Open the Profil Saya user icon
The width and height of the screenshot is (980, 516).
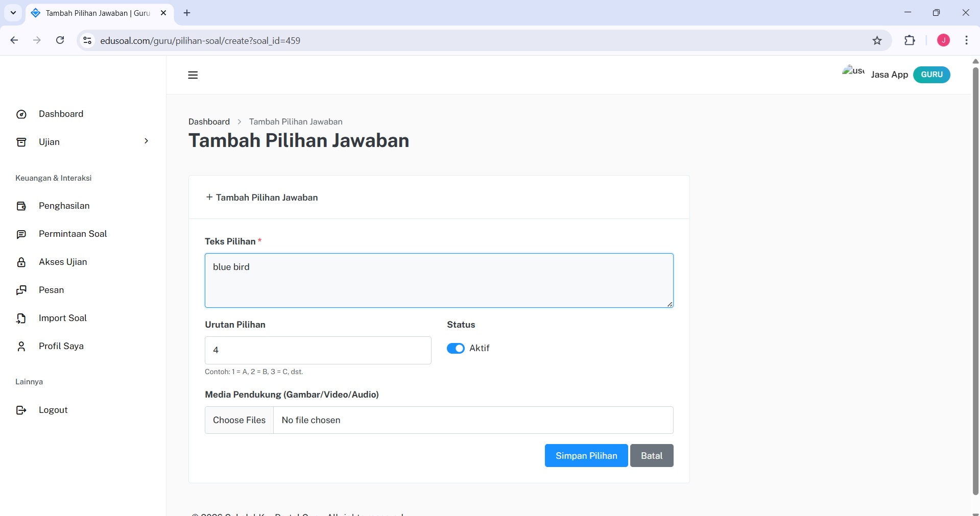[x=21, y=346]
